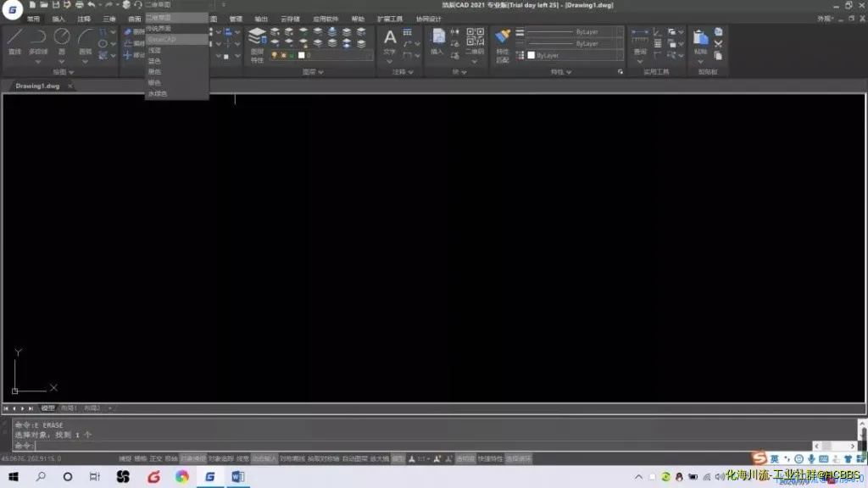Select the Aqua (水绿色) theme option in dropdown
Viewport: 868px width, 488px height.
pyautogui.click(x=176, y=93)
